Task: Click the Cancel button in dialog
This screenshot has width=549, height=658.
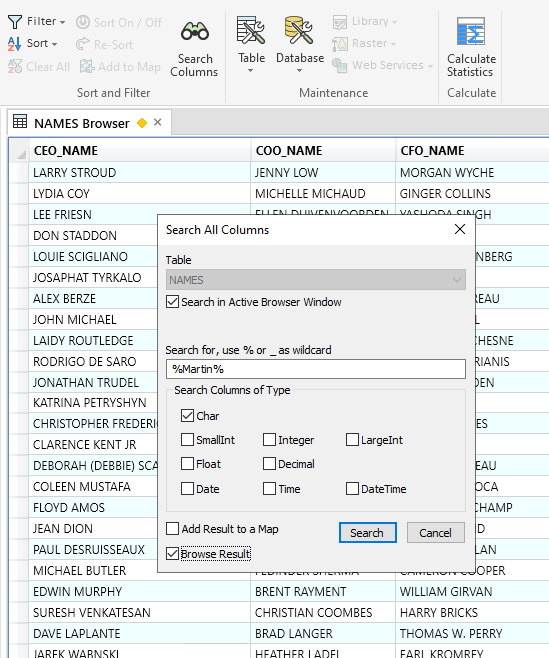Action: tap(436, 533)
